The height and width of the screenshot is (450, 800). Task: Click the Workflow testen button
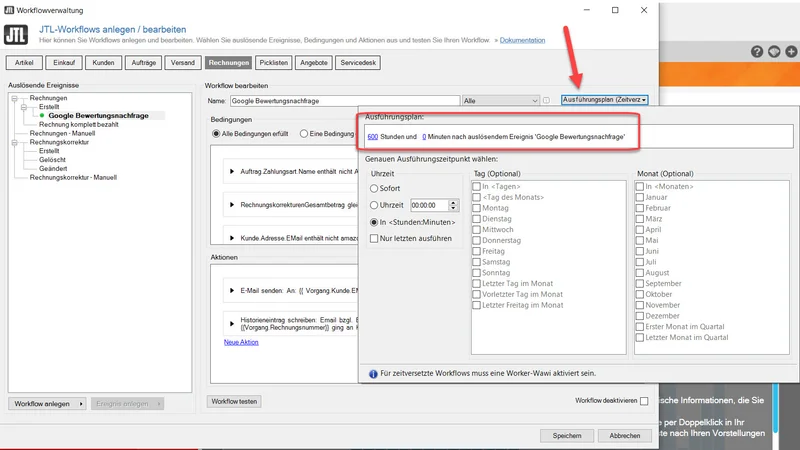click(x=234, y=402)
